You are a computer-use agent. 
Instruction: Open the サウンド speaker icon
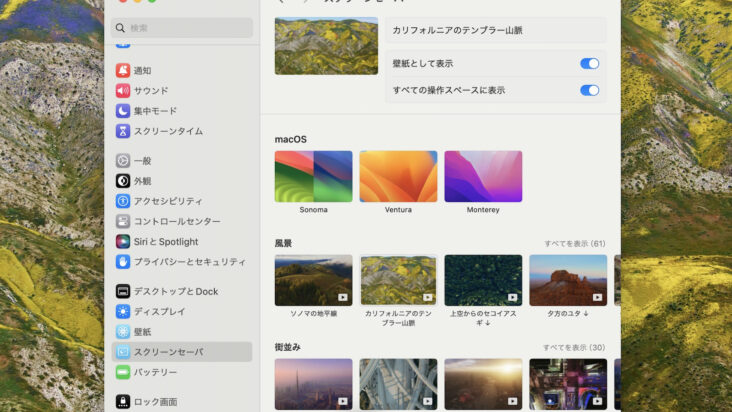123,91
